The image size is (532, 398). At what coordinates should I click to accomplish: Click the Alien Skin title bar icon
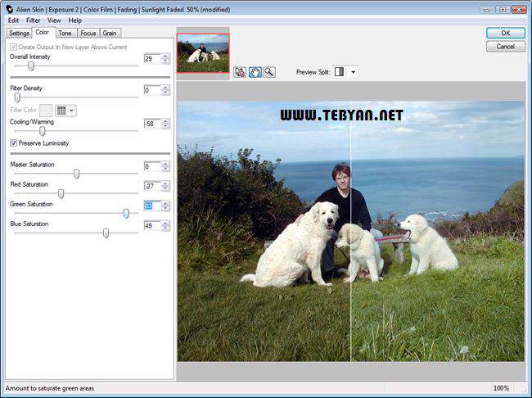(7, 7)
